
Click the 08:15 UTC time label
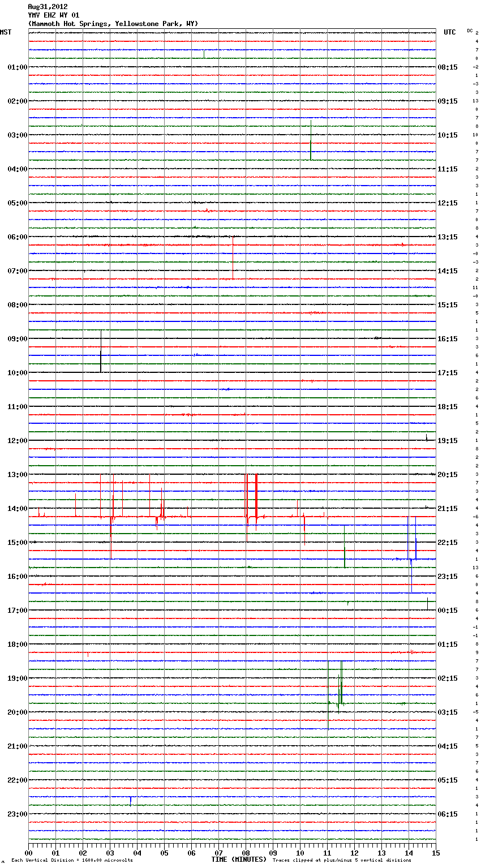[448, 67]
